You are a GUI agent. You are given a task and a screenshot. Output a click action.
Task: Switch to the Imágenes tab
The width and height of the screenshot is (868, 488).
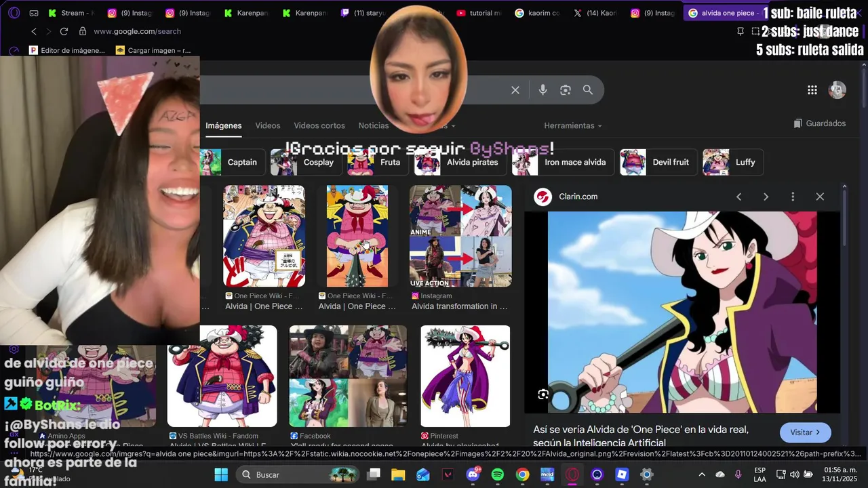(x=224, y=125)
